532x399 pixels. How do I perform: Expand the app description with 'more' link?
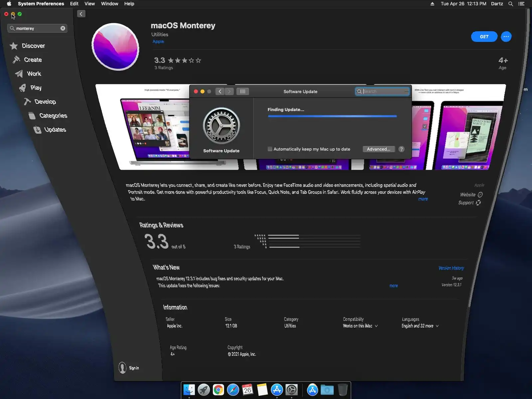coord(423,199)
